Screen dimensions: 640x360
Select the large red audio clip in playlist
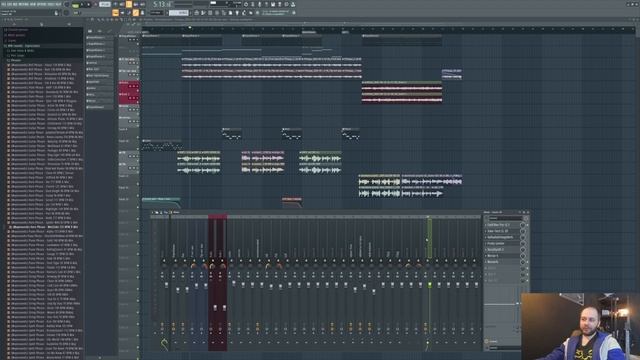[402, 92]
